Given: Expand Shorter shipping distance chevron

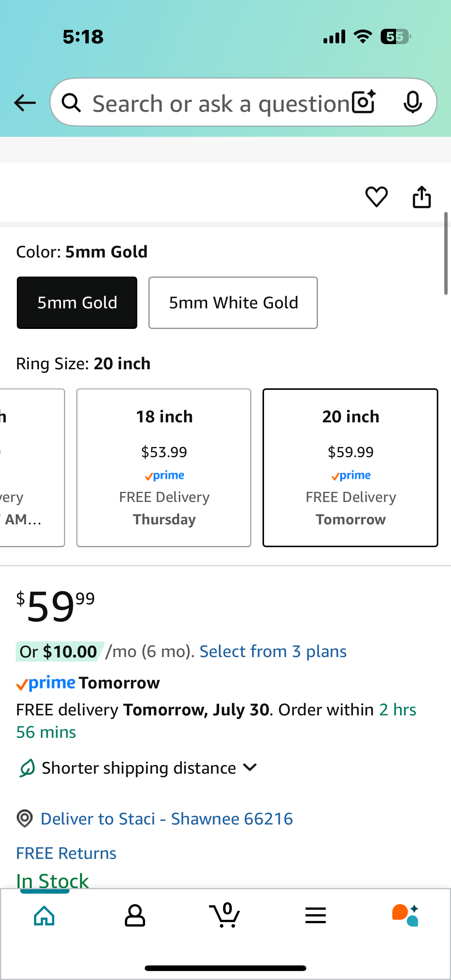Looking at the screenshot, I should [x=250, y=767].
